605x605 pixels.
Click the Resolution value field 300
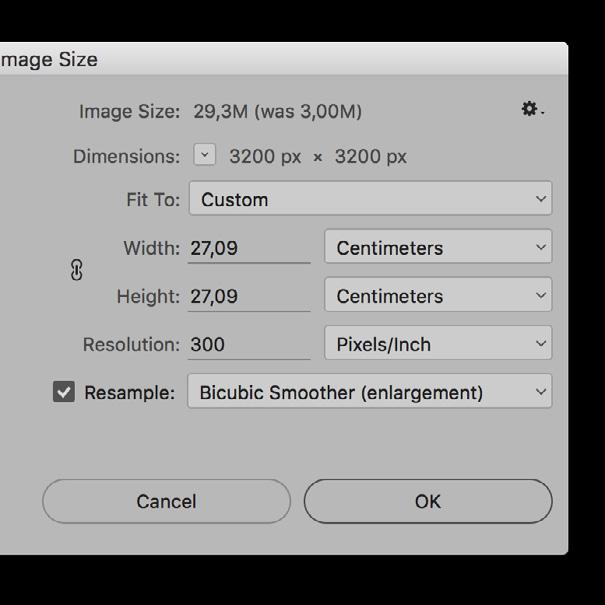coord(249,345)
